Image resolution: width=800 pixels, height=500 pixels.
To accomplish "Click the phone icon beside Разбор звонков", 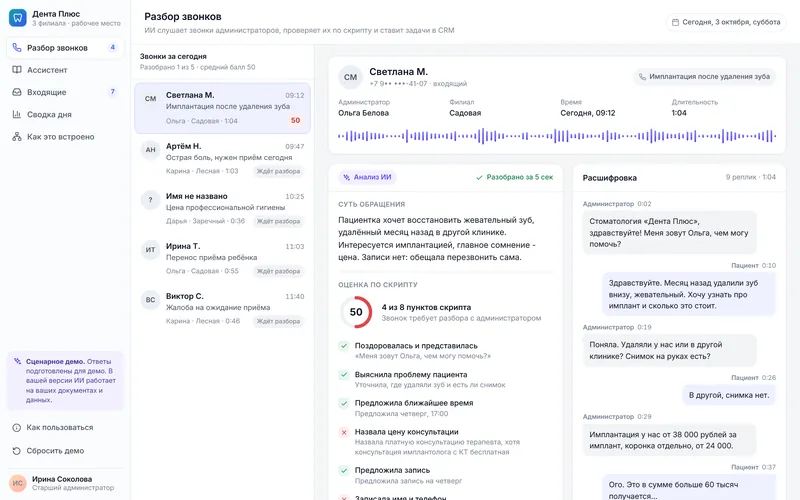I will coord(17,47).
